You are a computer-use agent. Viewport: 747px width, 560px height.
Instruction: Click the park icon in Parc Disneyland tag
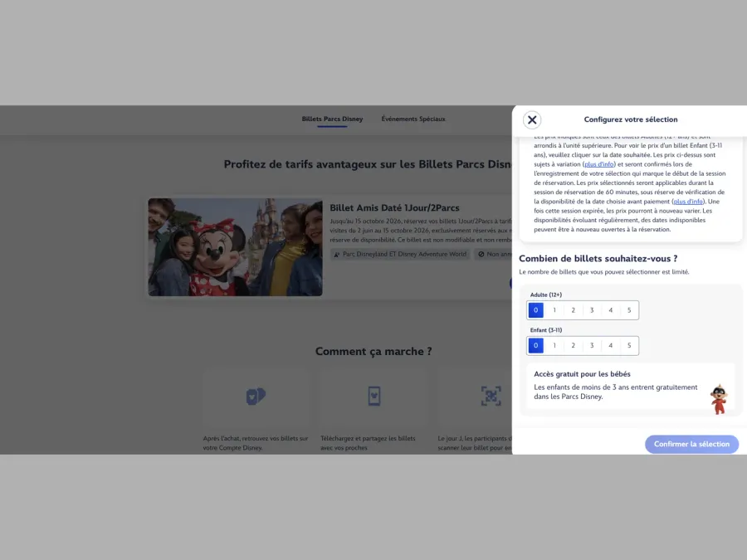tap(337, 255)
